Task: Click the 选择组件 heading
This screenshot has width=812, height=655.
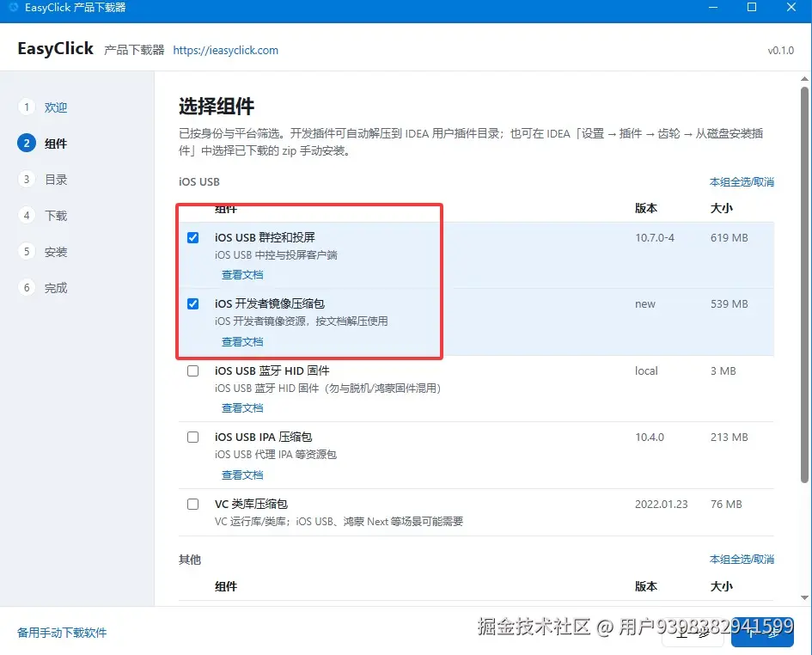Action: [217, 107]
